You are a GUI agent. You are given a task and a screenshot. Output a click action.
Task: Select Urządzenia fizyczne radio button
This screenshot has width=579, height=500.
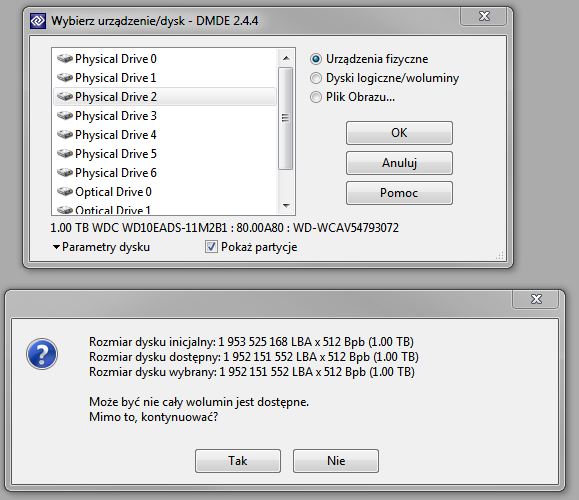click(x=316, y=59)
